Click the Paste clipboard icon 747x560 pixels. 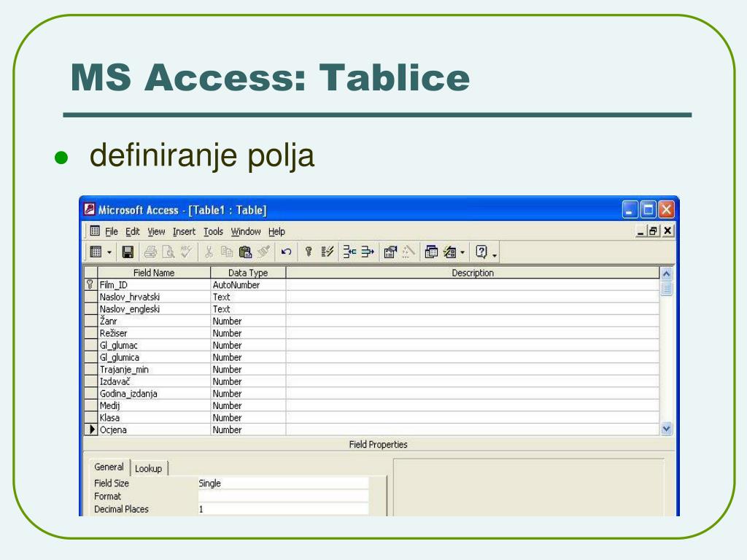245,252
